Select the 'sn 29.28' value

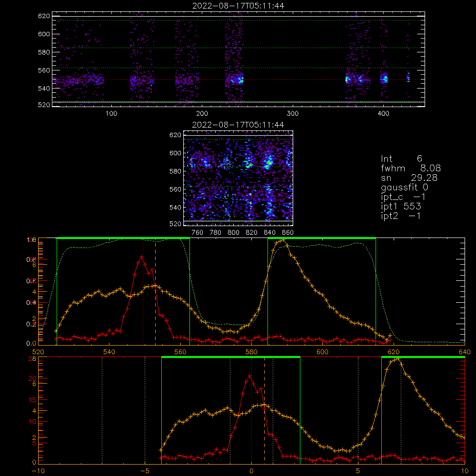409,178
